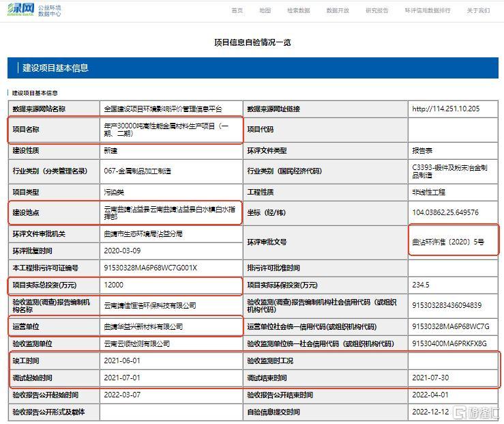Click the 运营单位 label cell
This screenshot has height=424, width=504.
point(54,326)
